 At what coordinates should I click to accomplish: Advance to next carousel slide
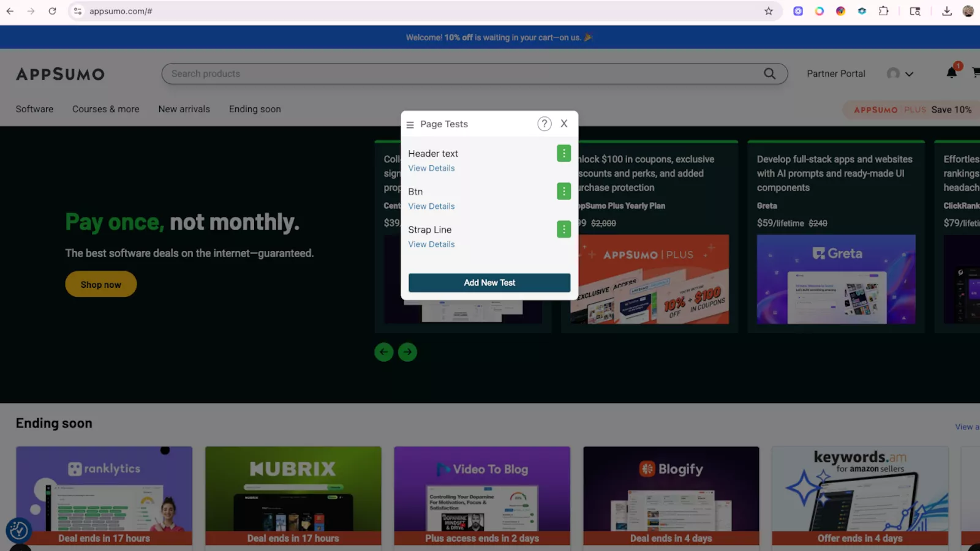[x=407, y=352]
